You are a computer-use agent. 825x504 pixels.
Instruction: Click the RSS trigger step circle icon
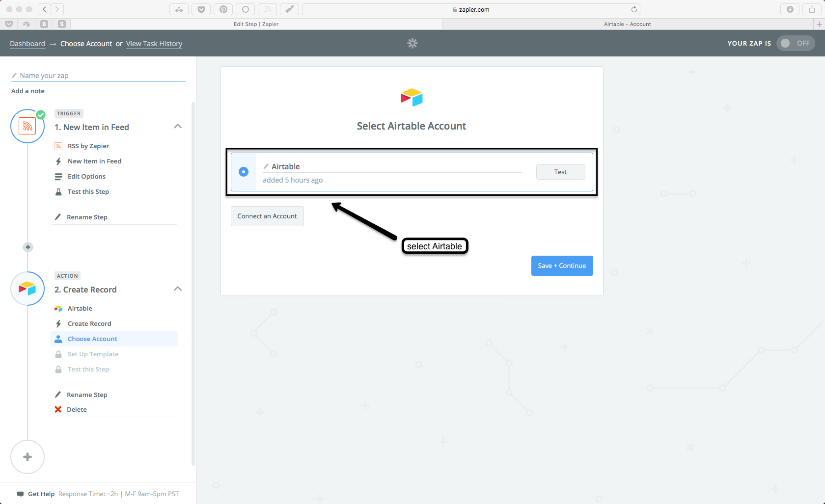coord(27,126)
